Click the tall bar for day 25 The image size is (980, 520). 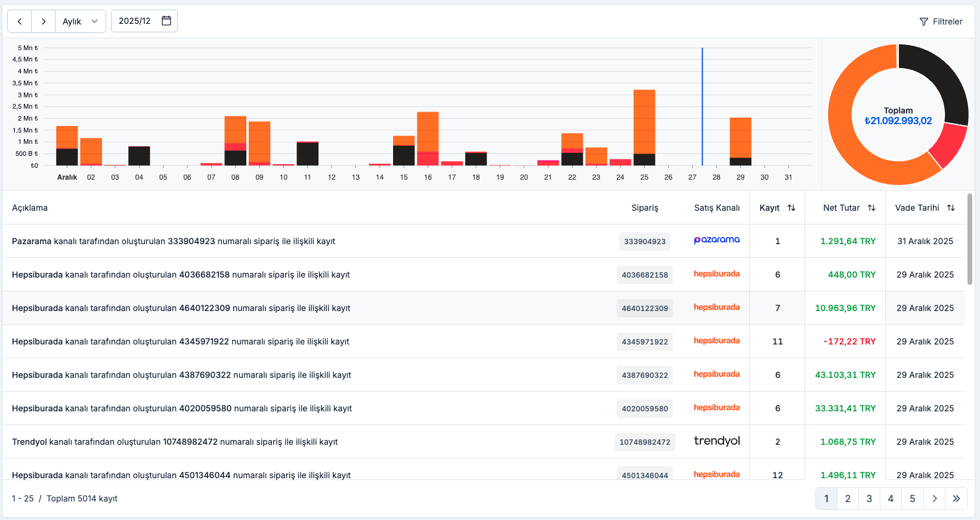coord(644,122)
